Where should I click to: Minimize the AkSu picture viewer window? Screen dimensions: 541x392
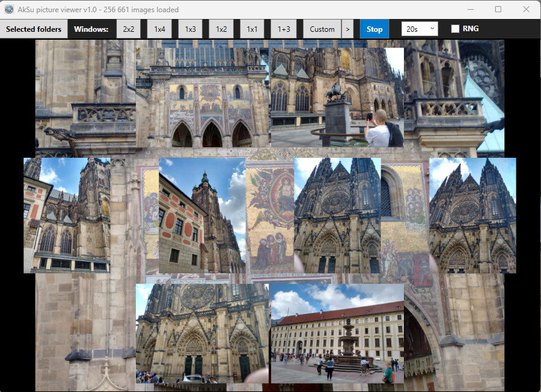pyautogui.click(x=470, y=9)
